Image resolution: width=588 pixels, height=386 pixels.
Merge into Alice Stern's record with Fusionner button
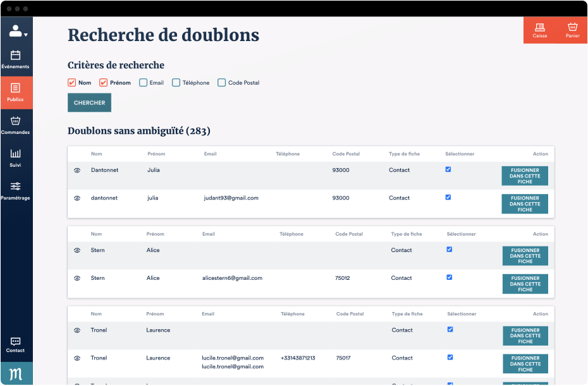(x=525, y=256)
